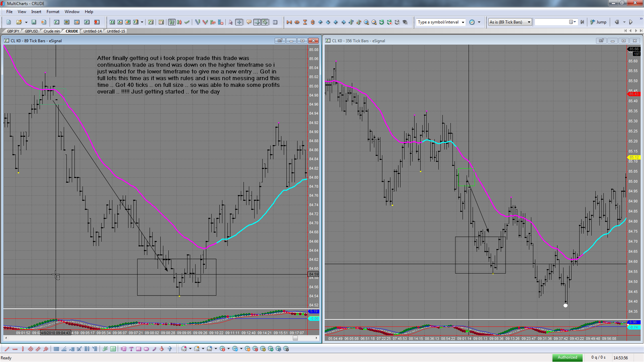Click the next bar navigation arrow
The image size is (644, 362).
pyautogui.click(x=631, y=22)
